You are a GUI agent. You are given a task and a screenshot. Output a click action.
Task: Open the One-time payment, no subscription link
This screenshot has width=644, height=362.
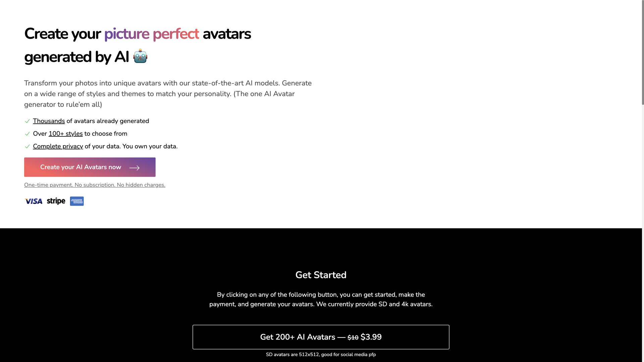tap(95, 185)
